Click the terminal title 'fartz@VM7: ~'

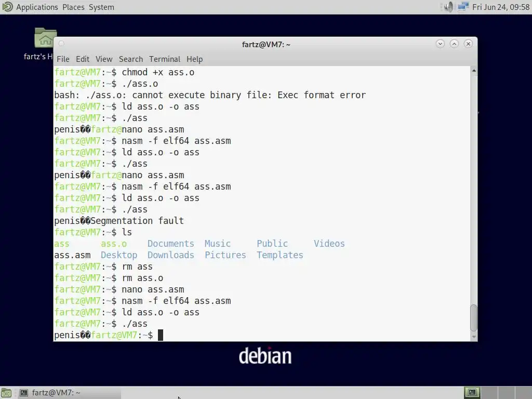click(266, 45)
